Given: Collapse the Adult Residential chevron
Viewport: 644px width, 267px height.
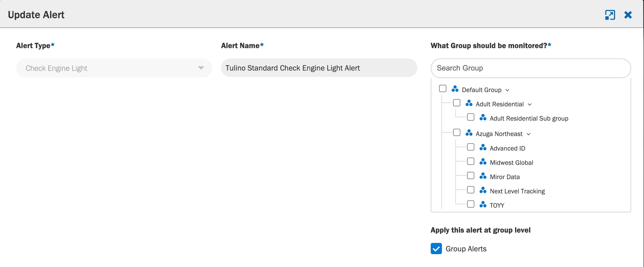Looking at the screenshot, I should pyautogui.click(x=530, y=104).
